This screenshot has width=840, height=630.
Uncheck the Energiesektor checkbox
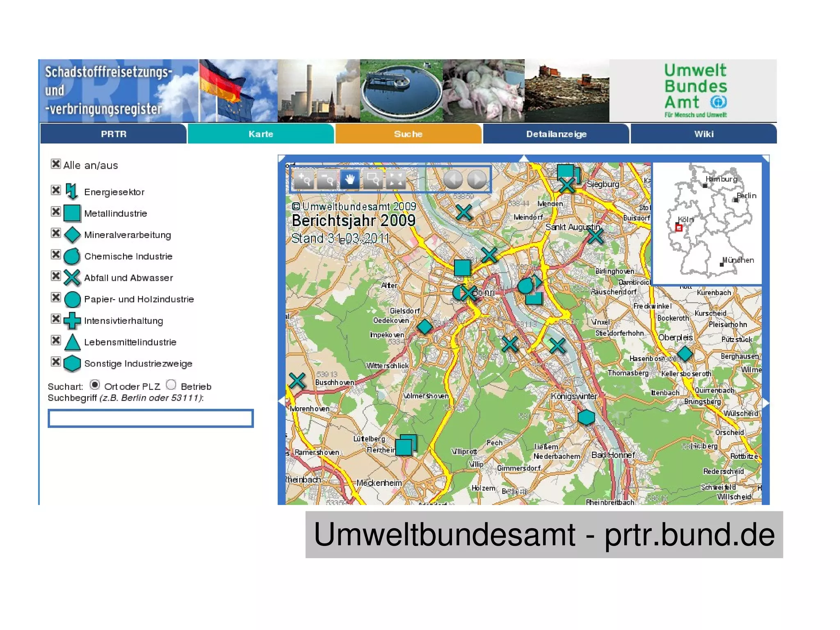coord(56,190)
